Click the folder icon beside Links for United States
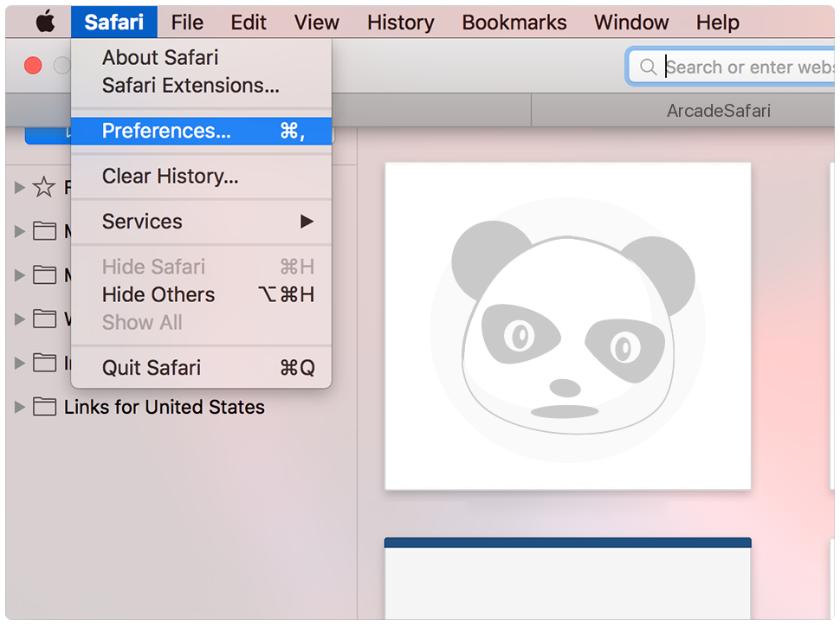The height and width of the screenshot is (625, 840). click(x=44, y=407)
